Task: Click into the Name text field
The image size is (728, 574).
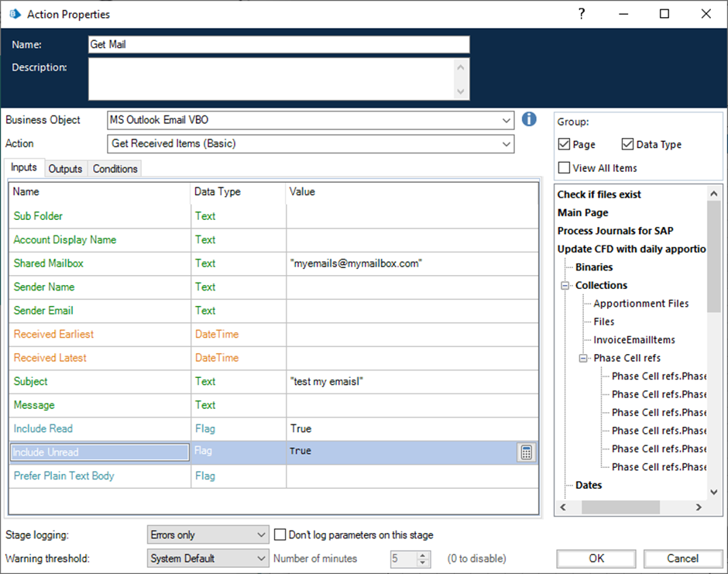Action: 279,45
